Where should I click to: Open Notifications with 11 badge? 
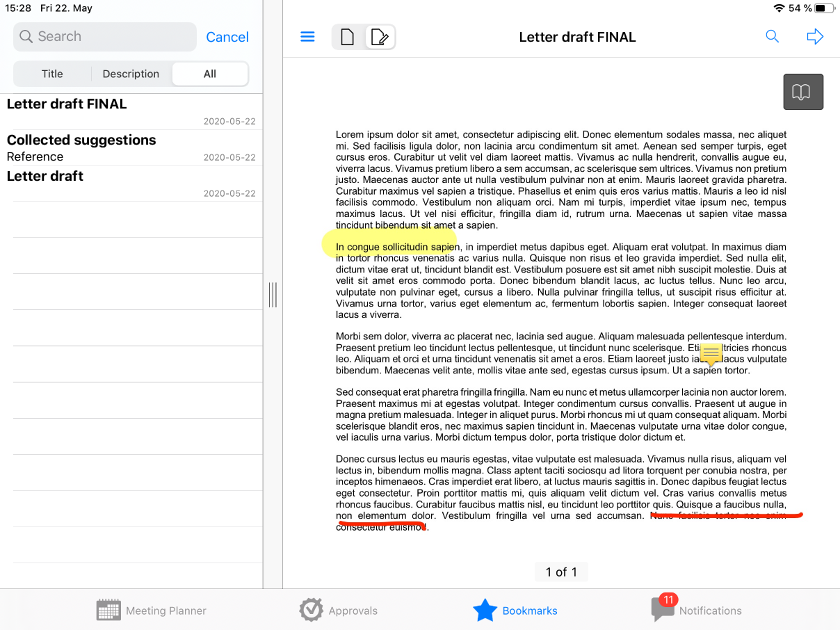click(x=697, y=610)
